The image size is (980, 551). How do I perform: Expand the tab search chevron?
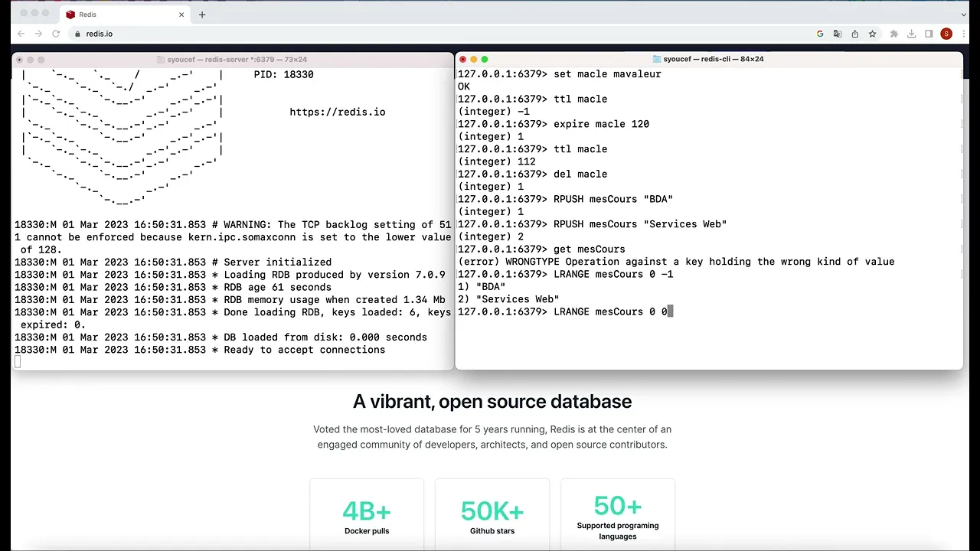964,15
